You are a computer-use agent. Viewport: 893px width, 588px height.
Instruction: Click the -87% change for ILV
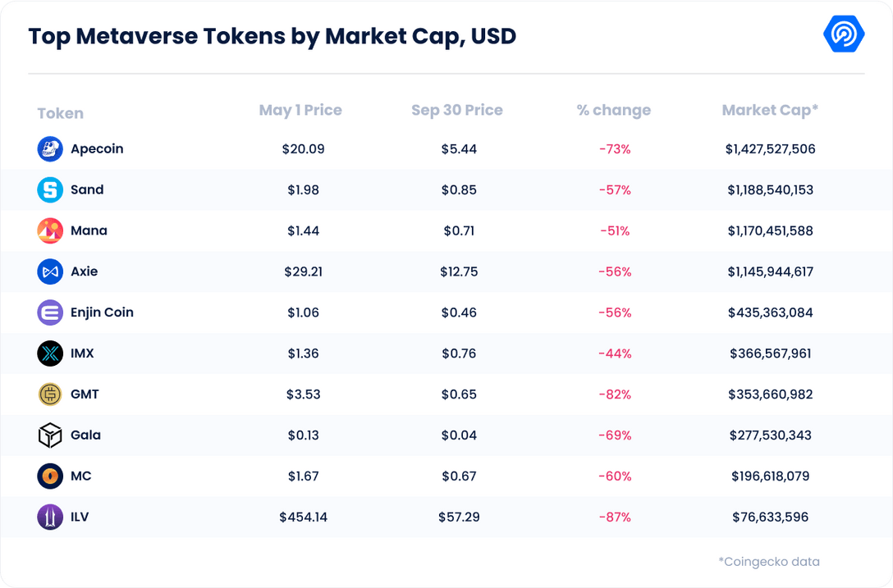click(615, 517)
